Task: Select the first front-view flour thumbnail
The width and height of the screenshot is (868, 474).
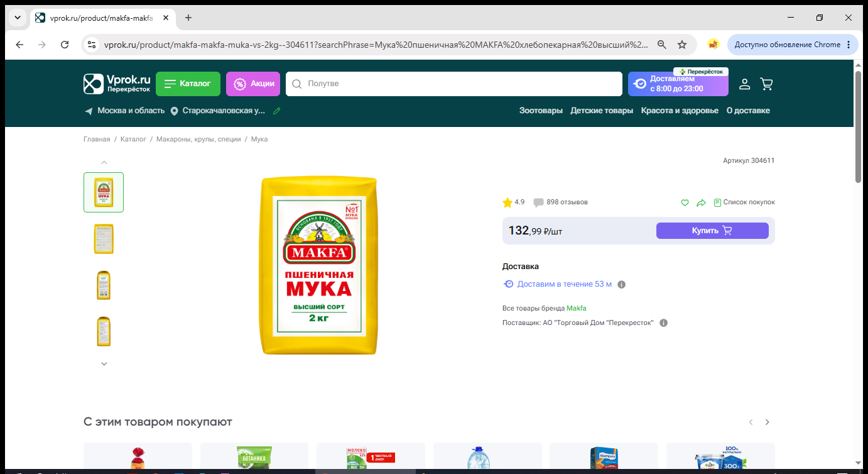Action: (x=104, y=192)
